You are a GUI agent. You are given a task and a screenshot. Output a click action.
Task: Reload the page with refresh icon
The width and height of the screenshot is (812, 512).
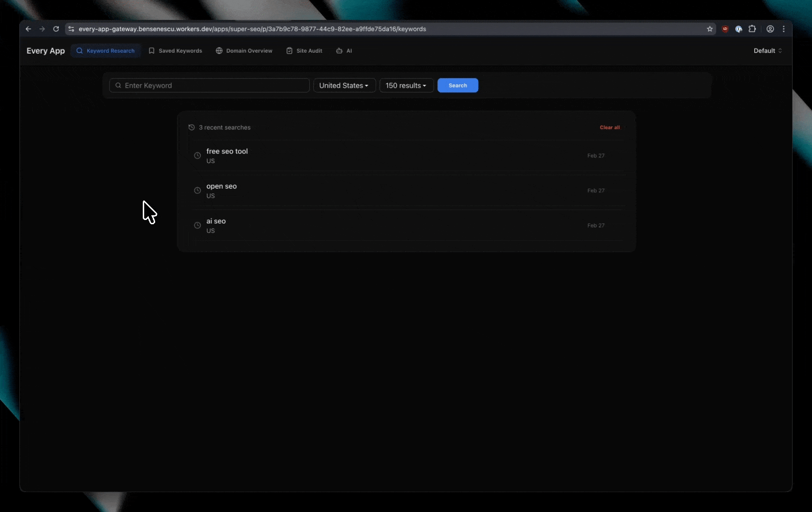56,29
